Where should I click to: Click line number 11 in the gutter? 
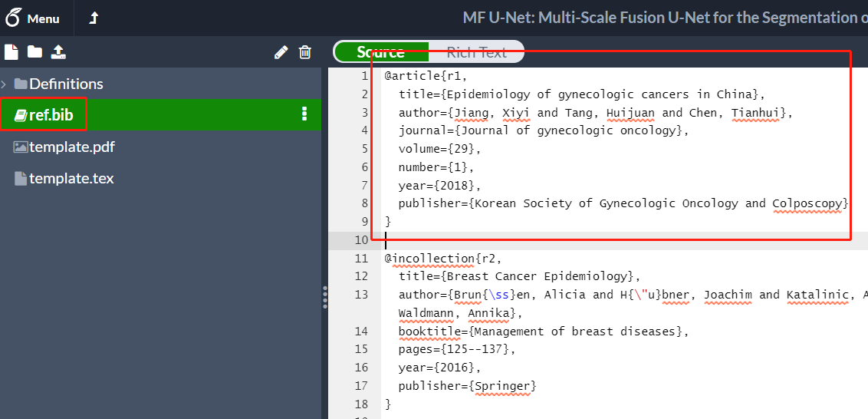(x=361, y=258)
